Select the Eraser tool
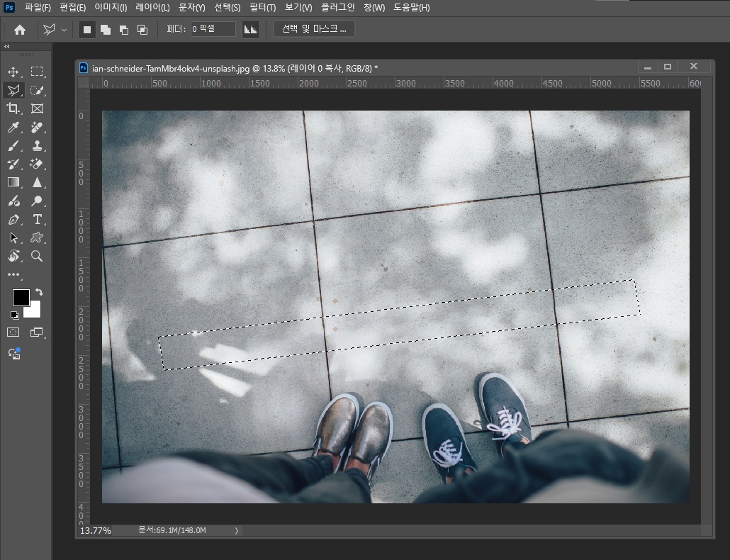The image size is (730, 560). pyautogui.click(x=37, y=164)
